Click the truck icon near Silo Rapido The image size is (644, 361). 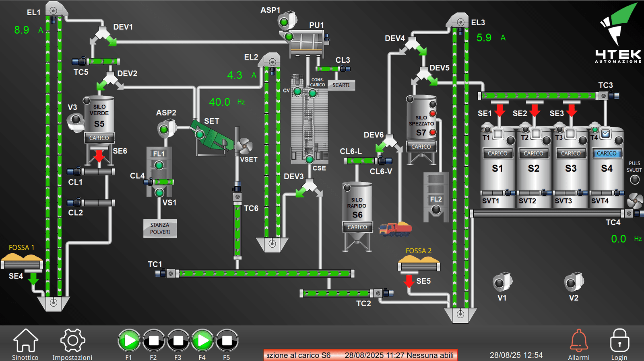[x=395, y=229]
